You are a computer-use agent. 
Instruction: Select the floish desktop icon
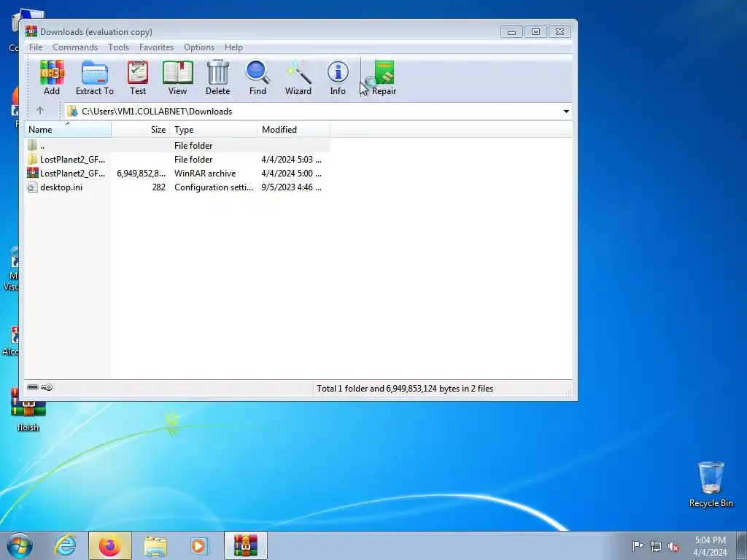point(28,410)
